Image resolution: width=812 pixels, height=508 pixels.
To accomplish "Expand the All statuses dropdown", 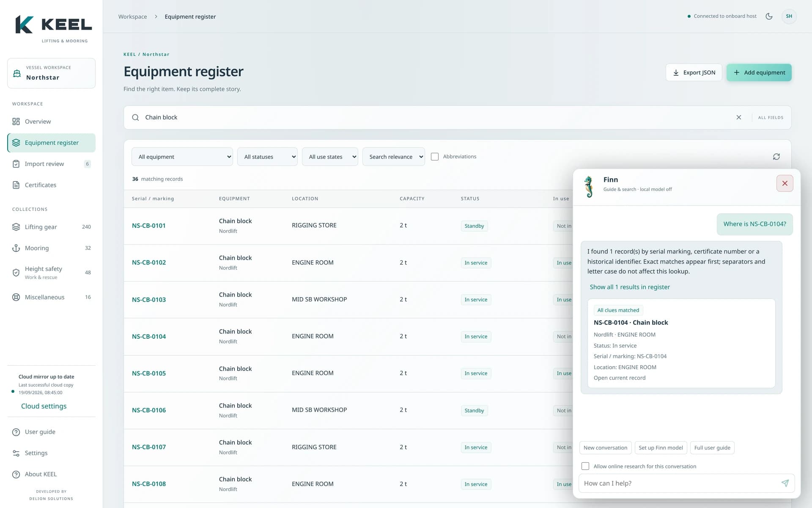I will 267,157.
